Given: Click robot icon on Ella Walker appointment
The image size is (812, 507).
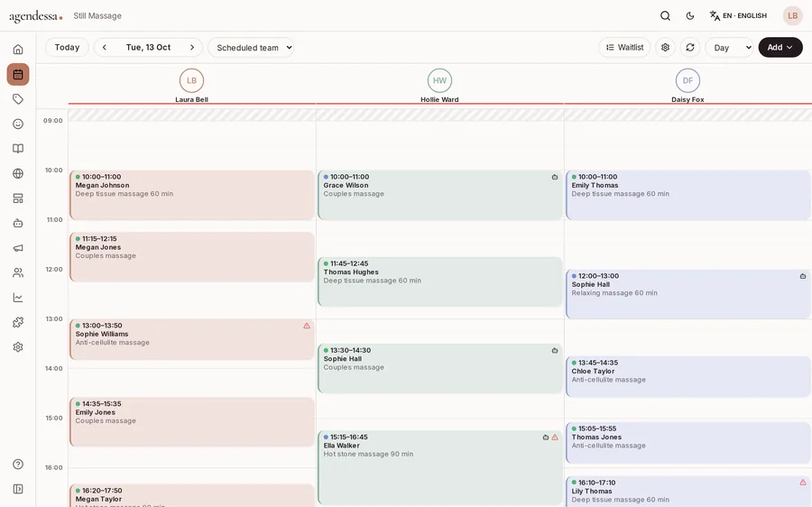Looking at the screenshot, I should [545, 438].
